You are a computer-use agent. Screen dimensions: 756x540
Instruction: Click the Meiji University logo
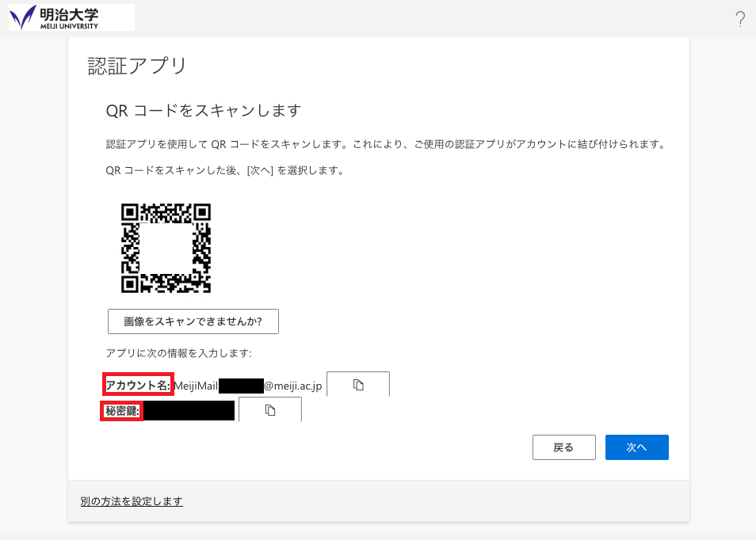[x=71, y=17]
